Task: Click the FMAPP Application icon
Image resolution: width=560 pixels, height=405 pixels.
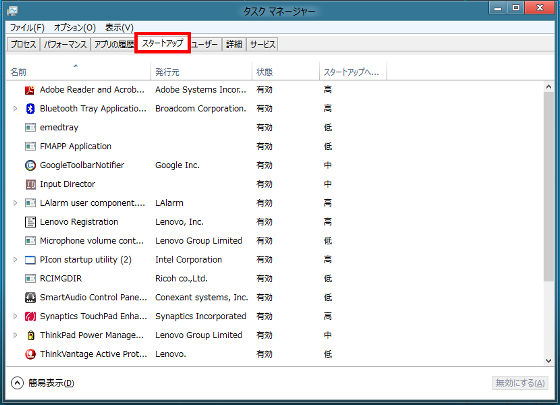Action: coord(30,146)
